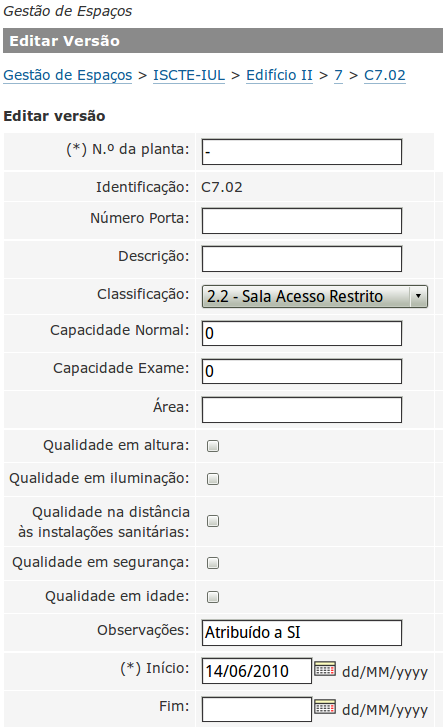
Task: Check the Qualidade em idade box
Action: [x=213, y=597]
